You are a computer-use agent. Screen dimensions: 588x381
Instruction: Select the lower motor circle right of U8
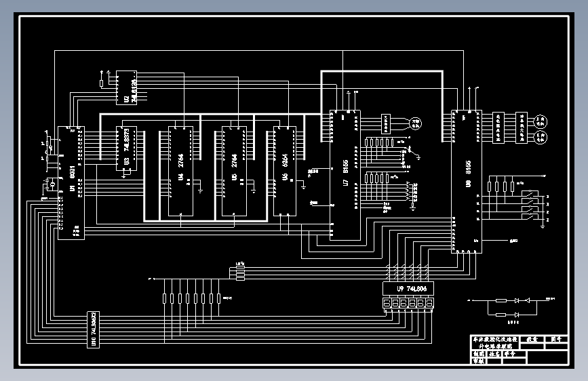coord(540,137)
